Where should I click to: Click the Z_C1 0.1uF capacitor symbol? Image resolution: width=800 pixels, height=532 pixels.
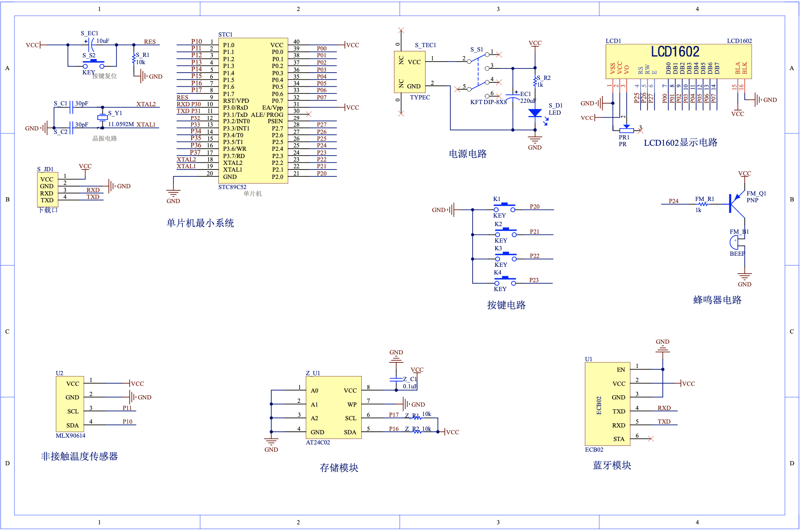pos(396,379)
